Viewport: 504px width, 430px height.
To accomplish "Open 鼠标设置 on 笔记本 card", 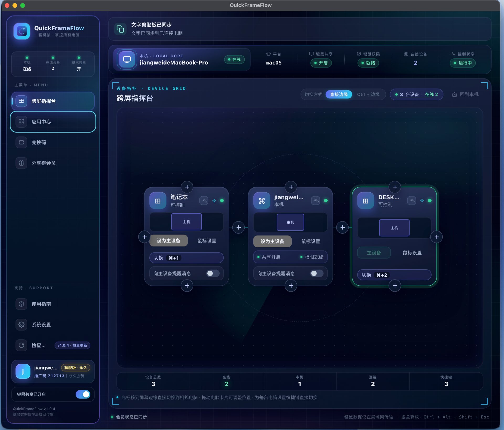I will tap(207, 240).
